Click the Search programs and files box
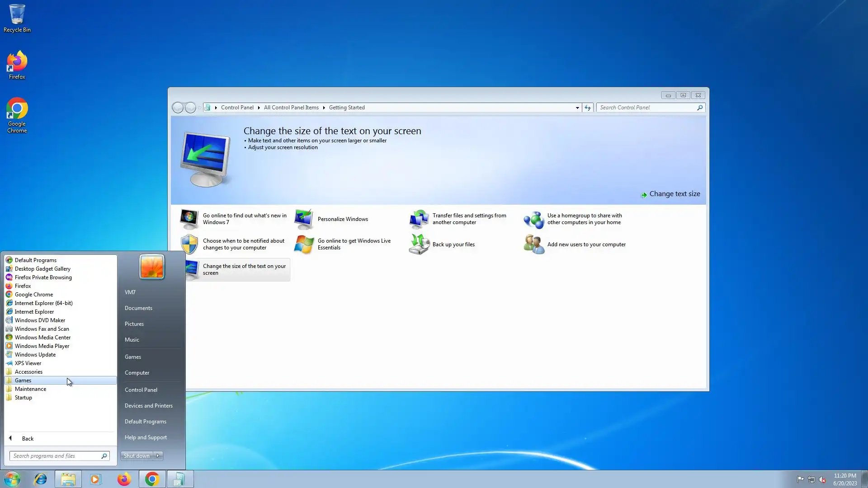 click(54, 456)
